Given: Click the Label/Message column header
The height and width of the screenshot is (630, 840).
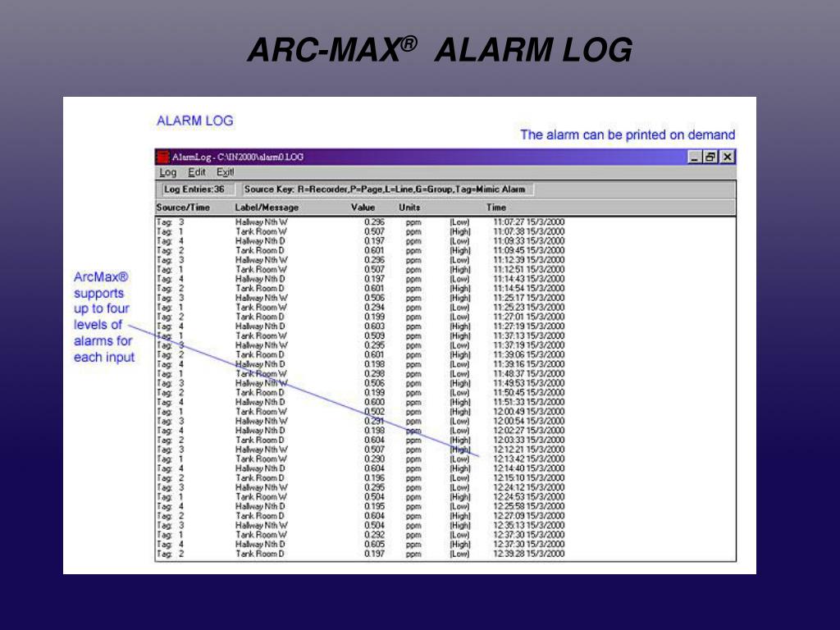Looking at the screenshot, I should (267, 208).
